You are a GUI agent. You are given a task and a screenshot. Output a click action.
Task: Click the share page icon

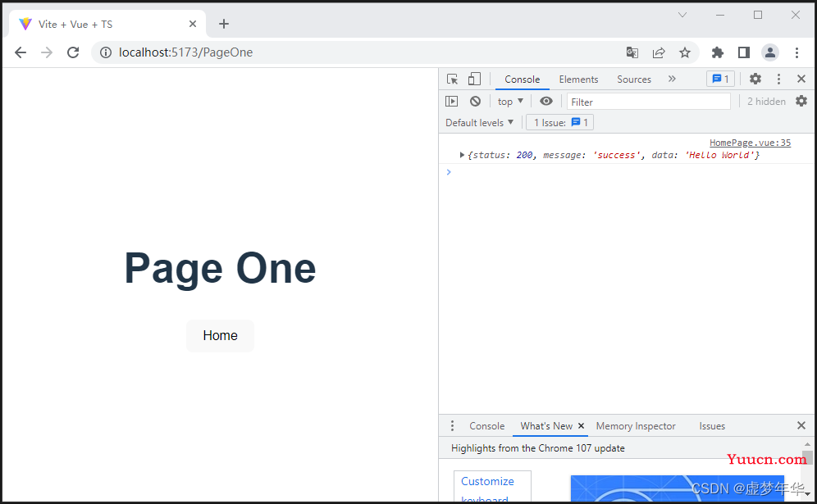(659, 52)
